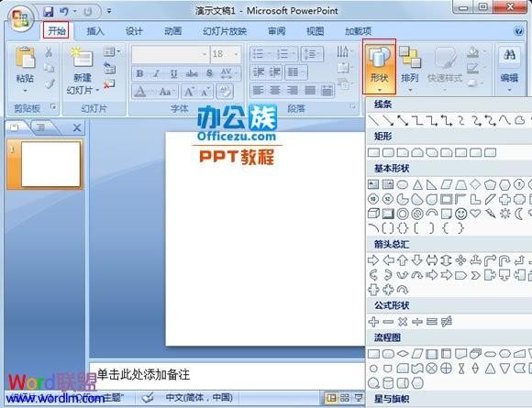Select the smiley face shape
Image resolution: width=532 pixels, height=408 pixels.
(x=460, y=214)
